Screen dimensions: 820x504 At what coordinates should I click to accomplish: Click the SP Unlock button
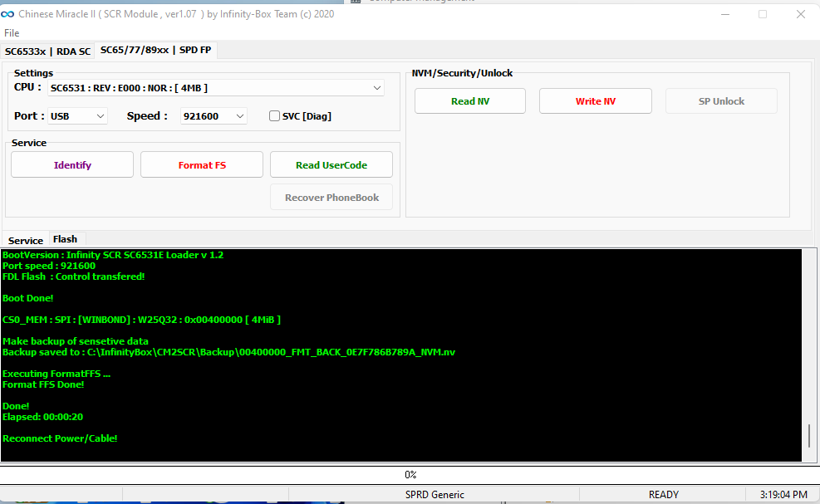[721, 101]
